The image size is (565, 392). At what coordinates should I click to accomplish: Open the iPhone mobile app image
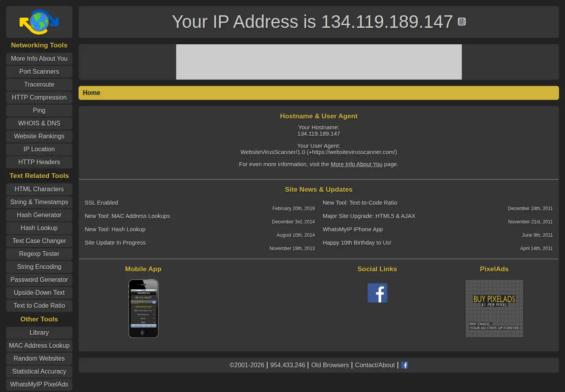(x=144, y=309)
